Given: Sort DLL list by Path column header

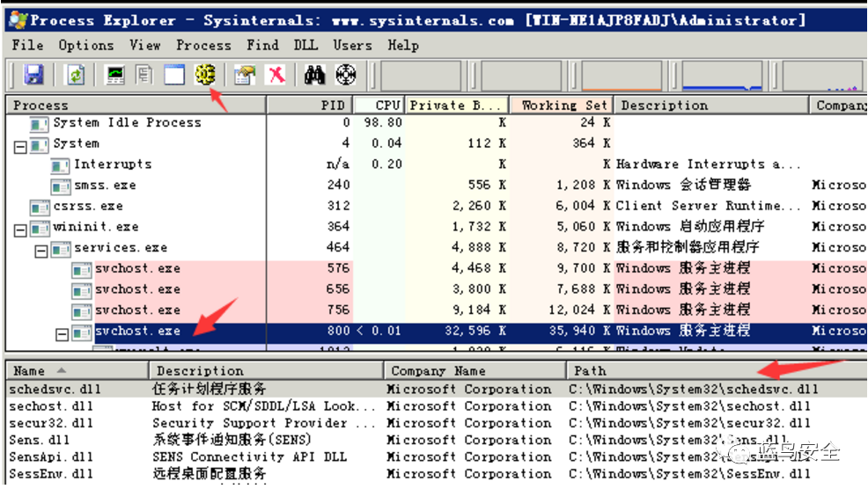Looking at the screenshot, I should click(704, 371).
